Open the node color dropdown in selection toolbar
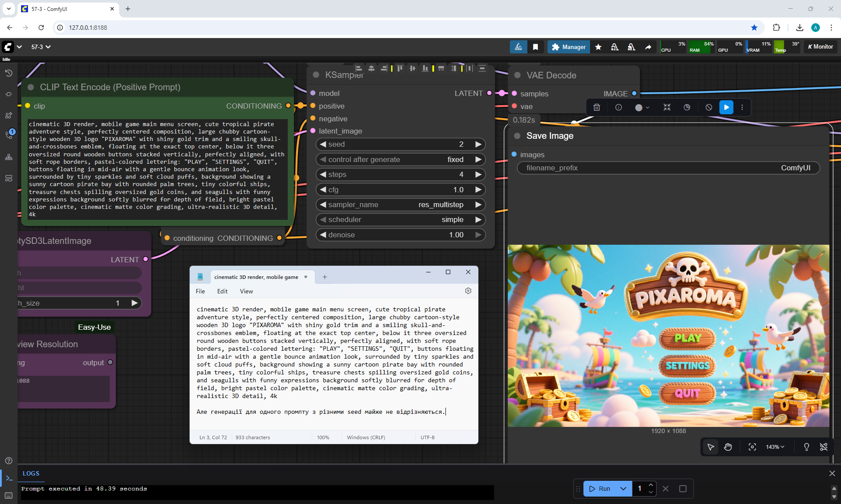841x504 pixels. pos(642,107)
